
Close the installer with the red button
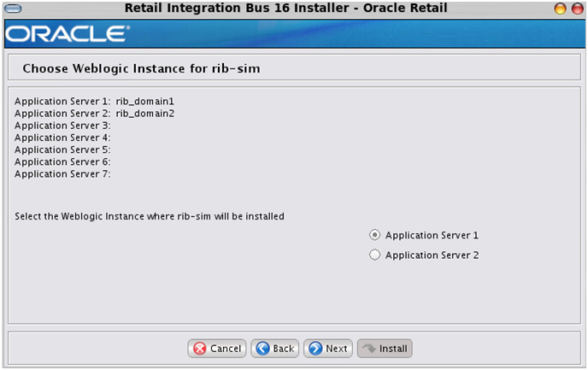(x=578, y=9)
